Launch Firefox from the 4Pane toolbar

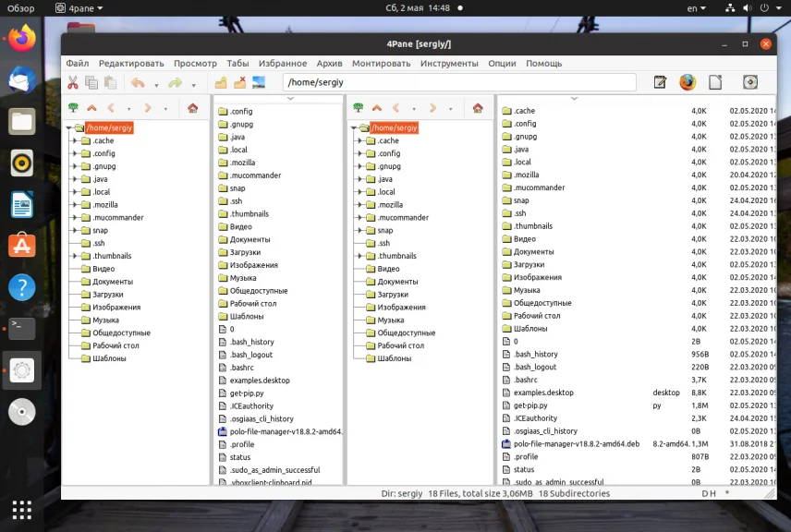[x=687, y=82]
